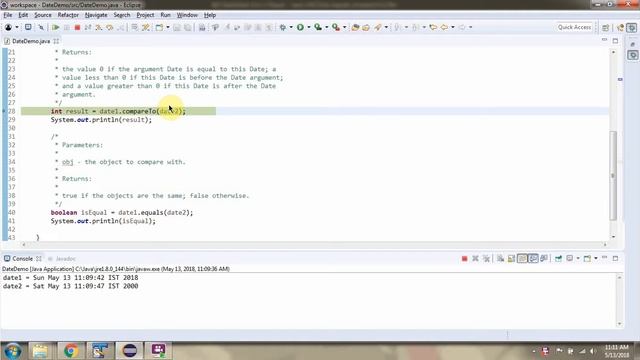Click the Quick Access search field
Viewport: 640px width, 360px height.
(574, 27)
